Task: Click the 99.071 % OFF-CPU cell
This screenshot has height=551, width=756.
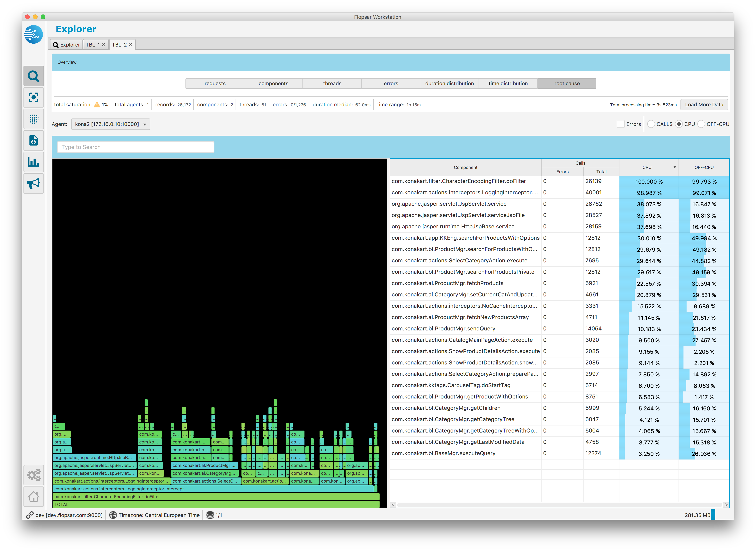Action: coord(704,193)
